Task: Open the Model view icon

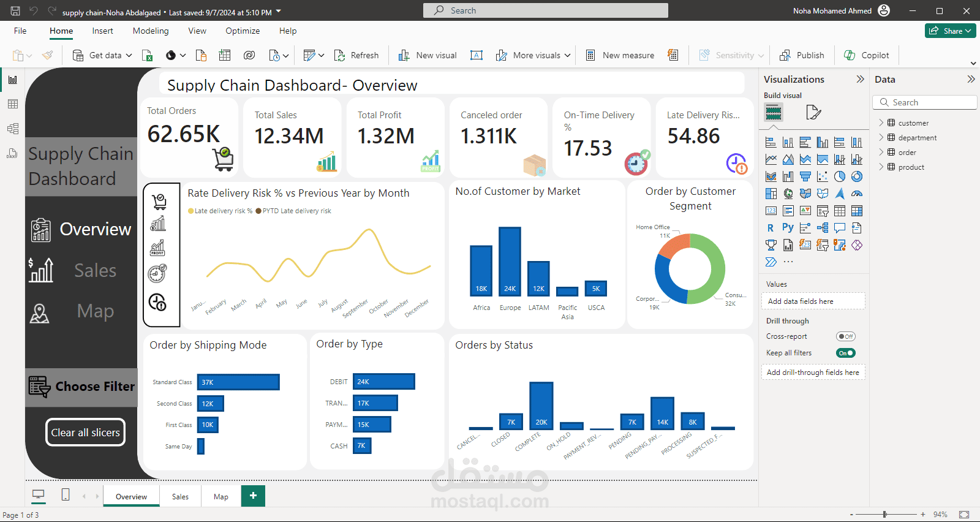Action: 12,129
